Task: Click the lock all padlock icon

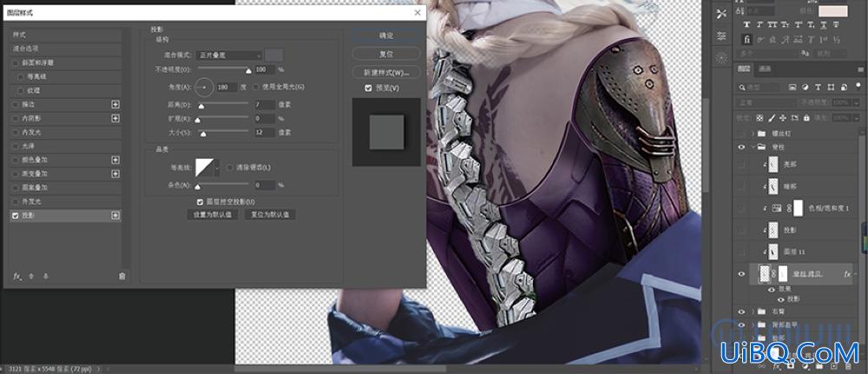Action: pyautogui.click(x=806, y=118)
